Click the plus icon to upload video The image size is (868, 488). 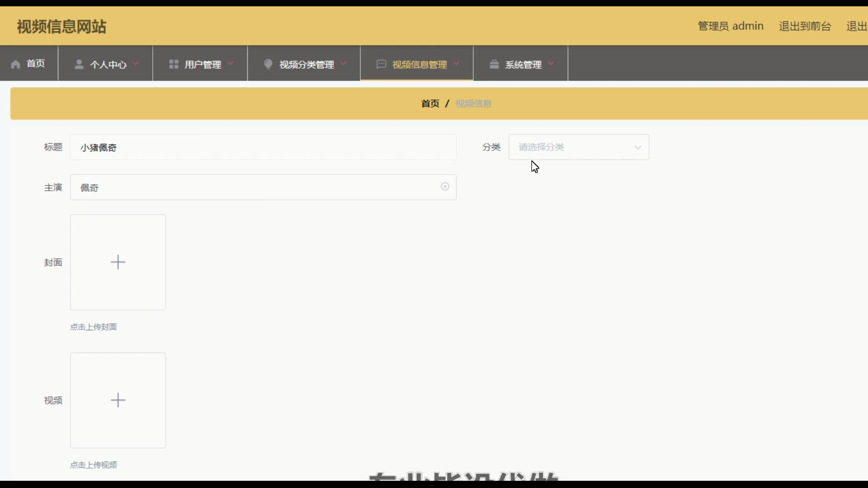coord(118,400)
